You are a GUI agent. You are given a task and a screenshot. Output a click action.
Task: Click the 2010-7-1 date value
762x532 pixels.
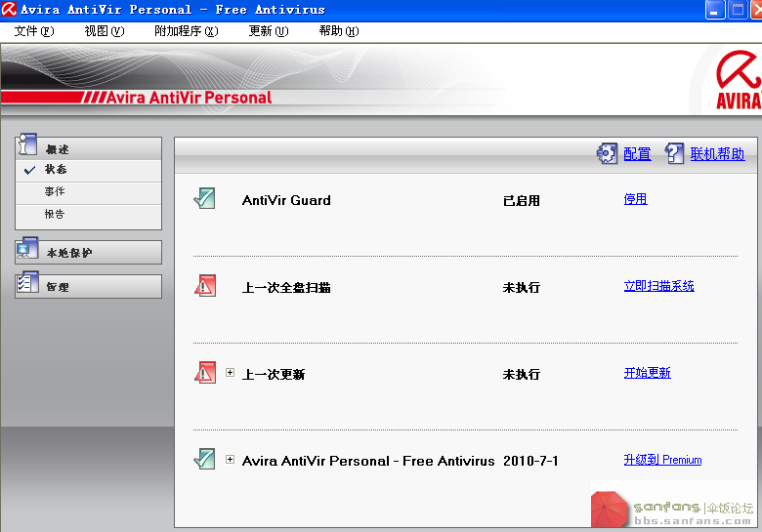tap(530, 461)
